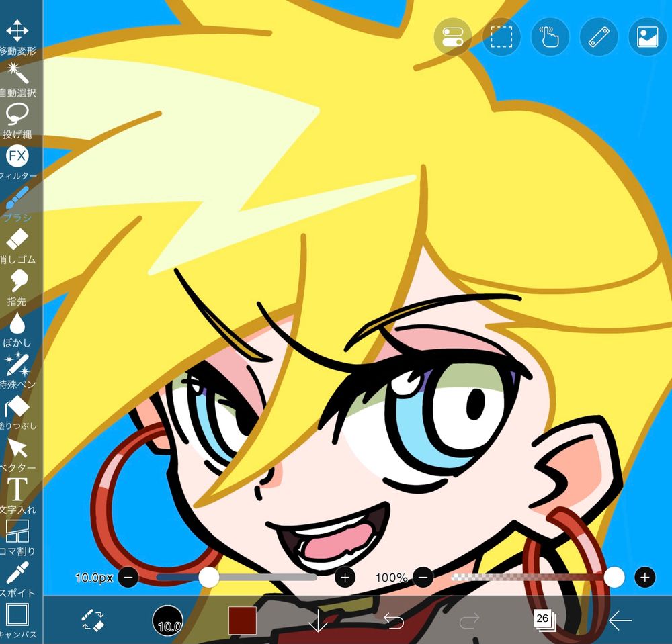Swap brush and eraser icon

pos(93,620)
